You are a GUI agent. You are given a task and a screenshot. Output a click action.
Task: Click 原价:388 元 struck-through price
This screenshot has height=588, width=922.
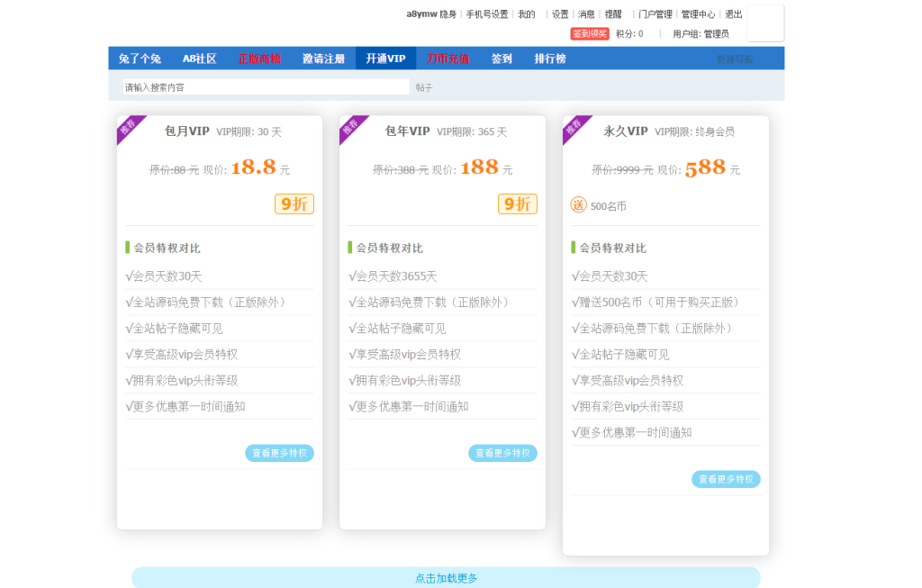401,170
